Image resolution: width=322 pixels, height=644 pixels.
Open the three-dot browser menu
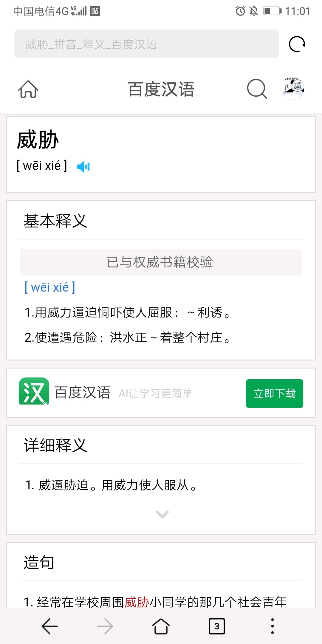tap(272, 626)
